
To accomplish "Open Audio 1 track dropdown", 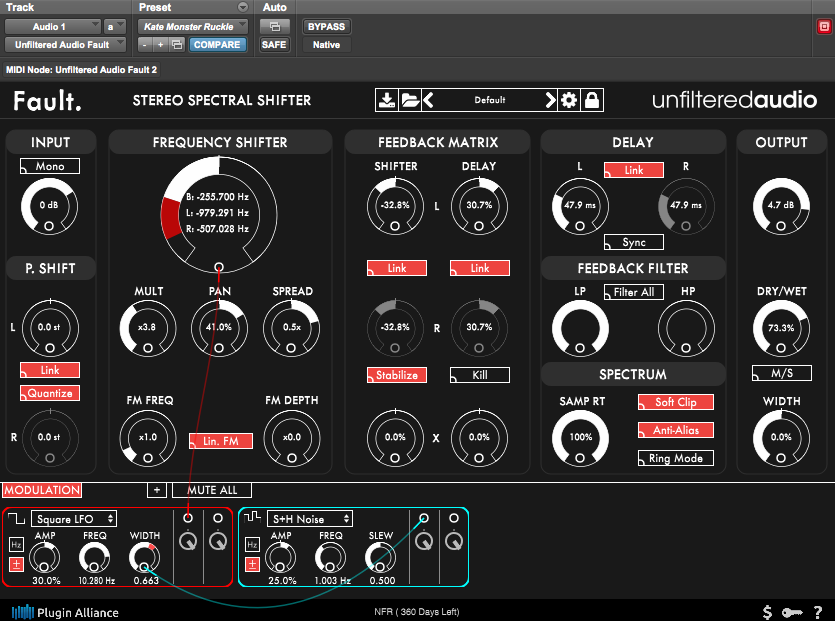I will [x=52, y=27].
